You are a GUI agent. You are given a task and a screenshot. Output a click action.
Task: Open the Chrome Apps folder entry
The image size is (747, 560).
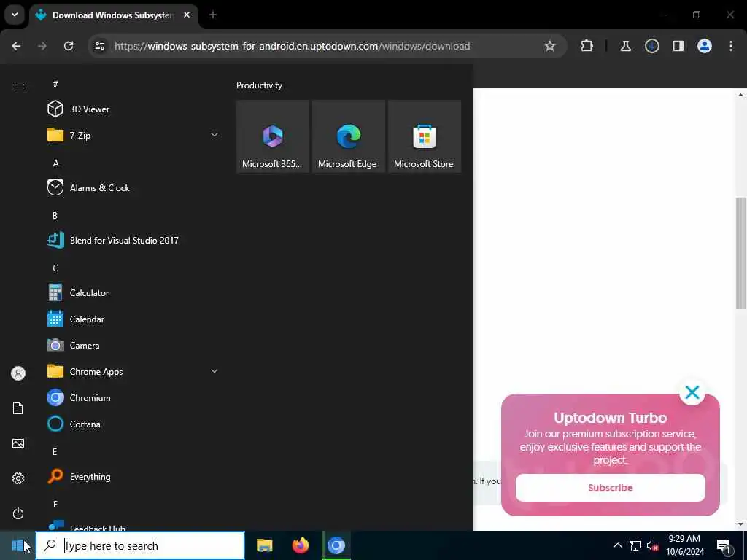coord(133,371)
